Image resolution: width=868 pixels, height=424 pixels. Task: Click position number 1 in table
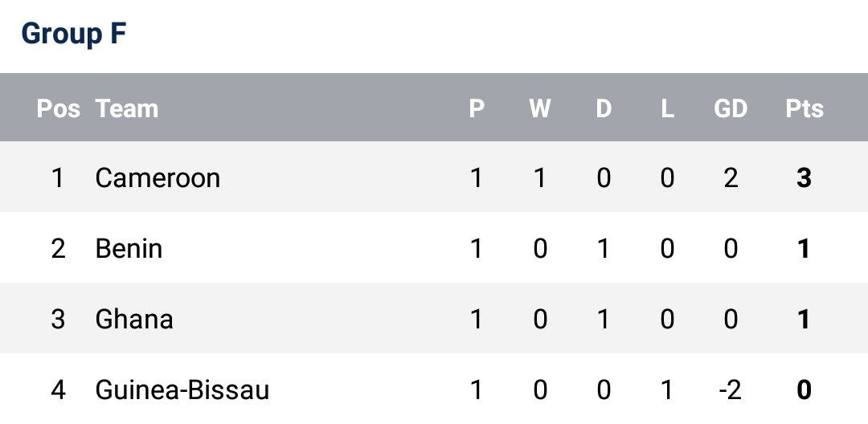pos(58,177)
